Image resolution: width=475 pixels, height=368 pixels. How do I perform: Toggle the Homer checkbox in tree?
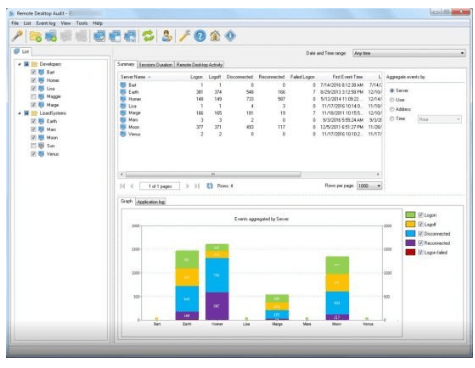point(33,80)
